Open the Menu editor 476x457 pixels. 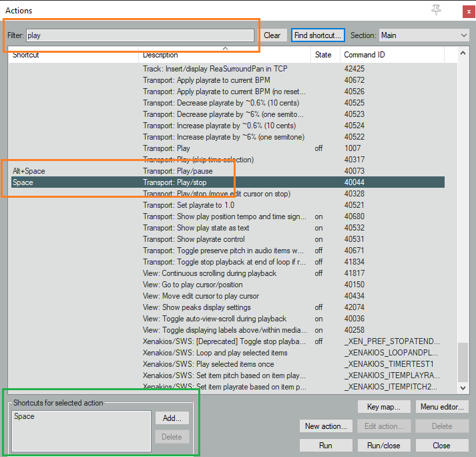coord(441,407)
